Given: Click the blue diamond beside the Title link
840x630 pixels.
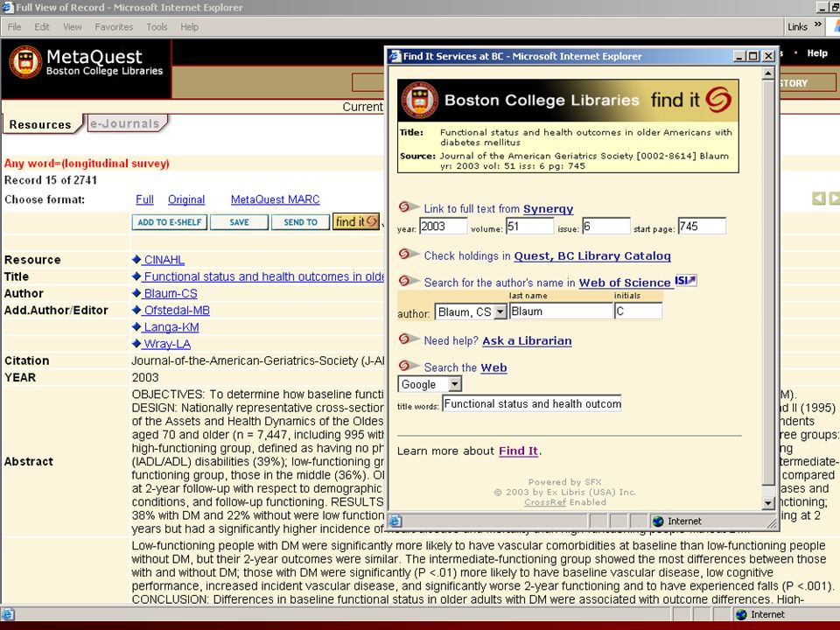Looking at the screenshot, I should tap(136, 276).
